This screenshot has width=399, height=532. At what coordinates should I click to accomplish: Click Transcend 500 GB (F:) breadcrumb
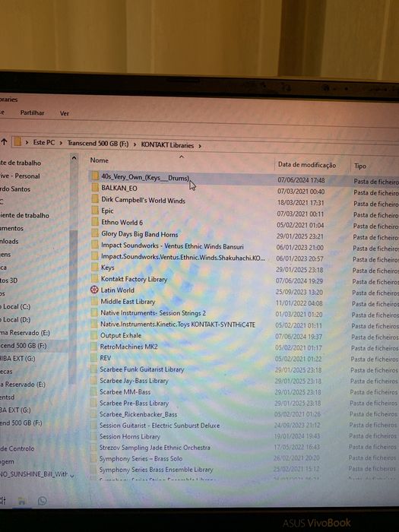[x=98, y=144]
